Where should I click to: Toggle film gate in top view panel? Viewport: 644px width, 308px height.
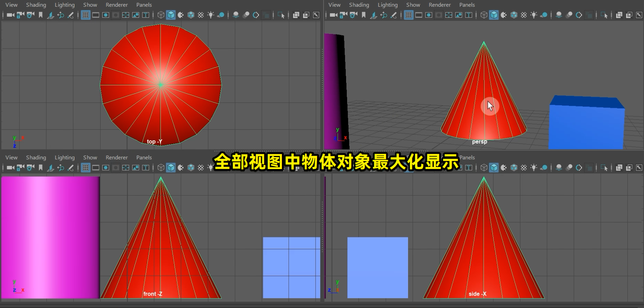click(x=96, y=15)
